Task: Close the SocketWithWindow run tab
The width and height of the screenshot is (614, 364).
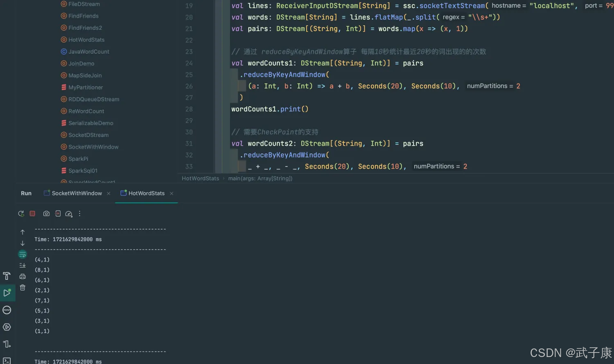Action: click(108, 193)
